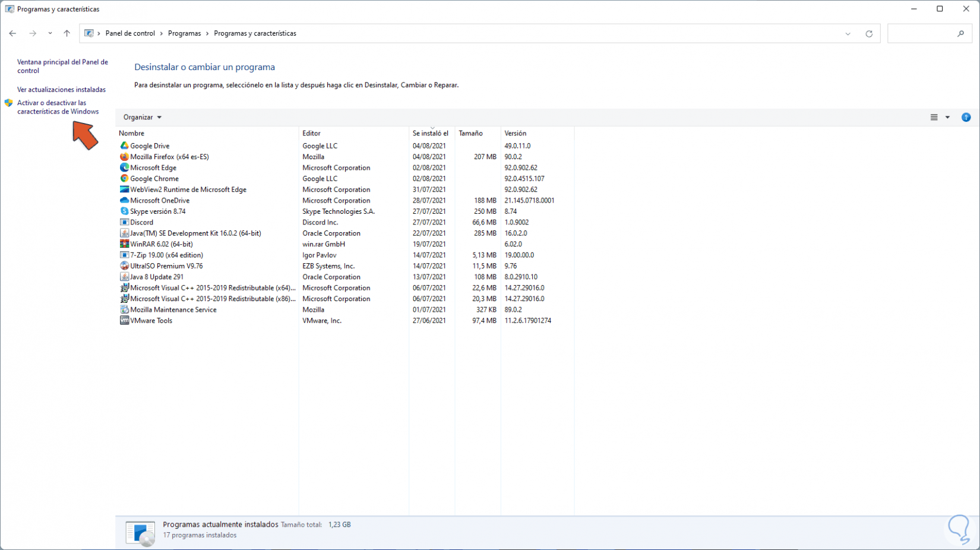Click the 7-Zip 19.00 program icon
This screenshot has width=980, height=550.
(124, 255)
